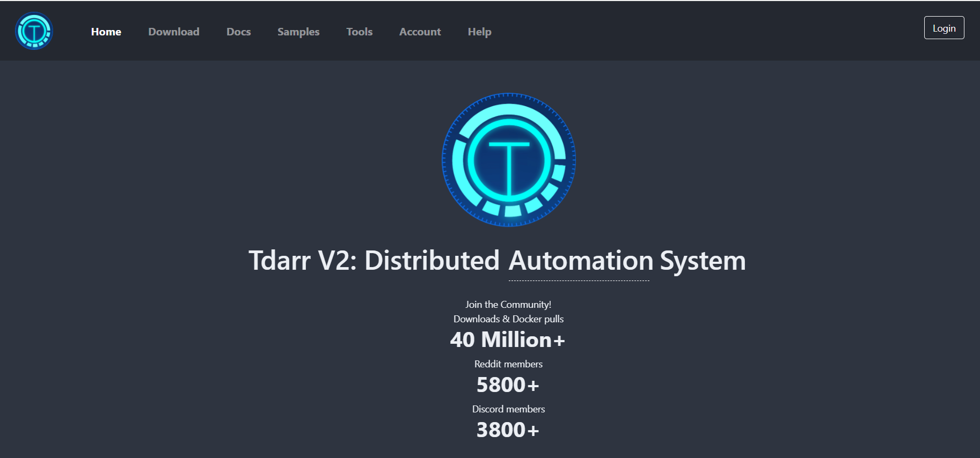Navigate to Samples
980x458 pixels.
298,32
